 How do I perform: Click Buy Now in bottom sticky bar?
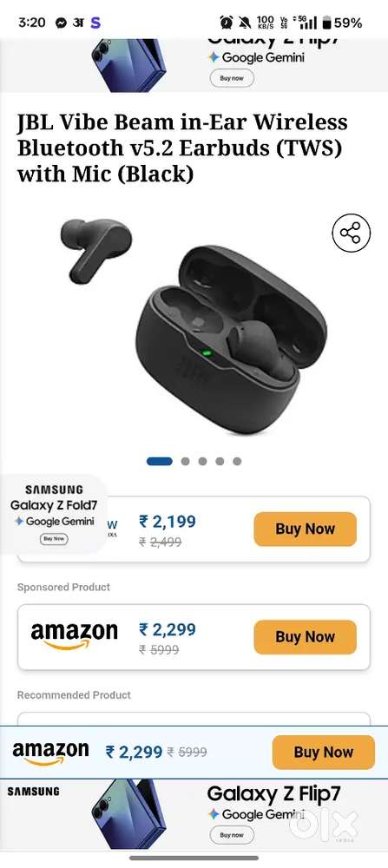click(x=323, y=753)
